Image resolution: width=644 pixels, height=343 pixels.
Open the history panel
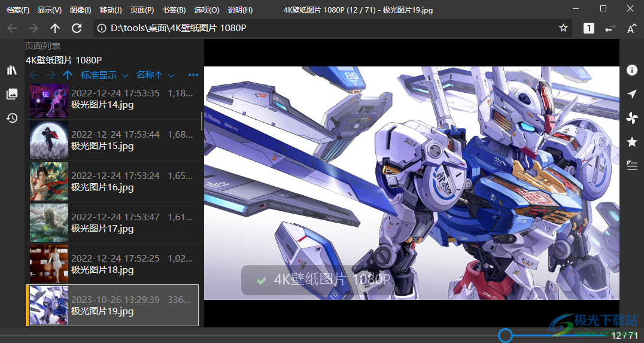click(12, 119)
